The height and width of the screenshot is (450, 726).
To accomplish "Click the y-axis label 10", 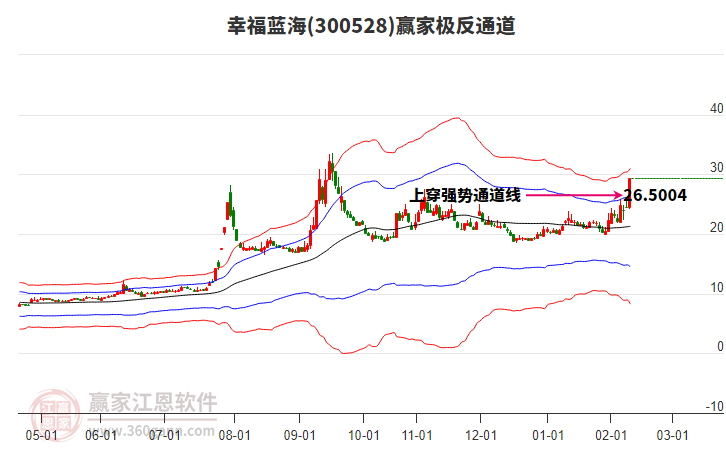I will [716, 288].
